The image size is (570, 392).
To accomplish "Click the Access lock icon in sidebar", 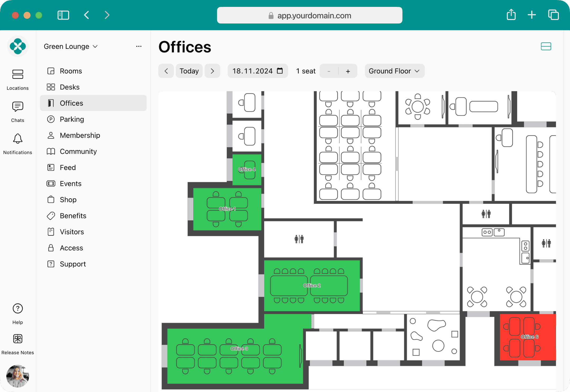I will [x=50, y=248].
